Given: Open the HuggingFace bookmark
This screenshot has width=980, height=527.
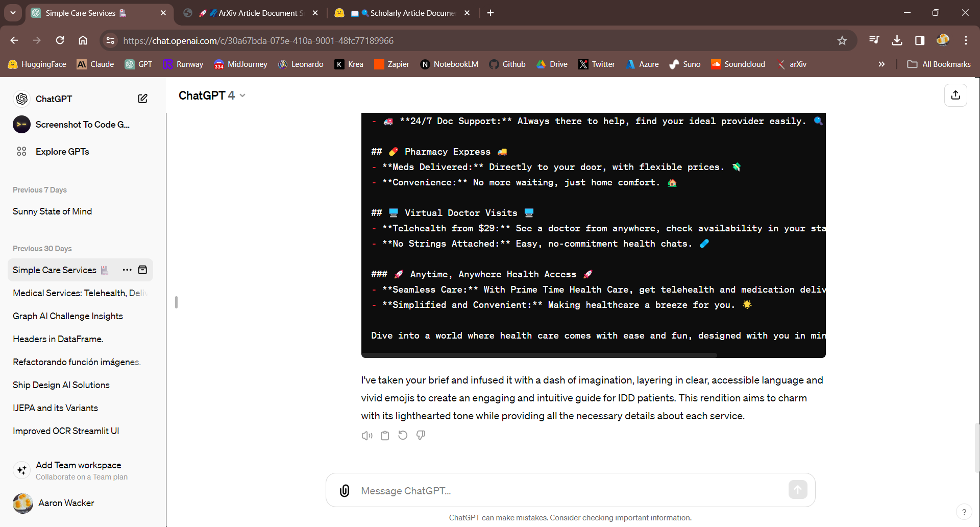Looking at the screenshot, I should [x=37, y=64].
